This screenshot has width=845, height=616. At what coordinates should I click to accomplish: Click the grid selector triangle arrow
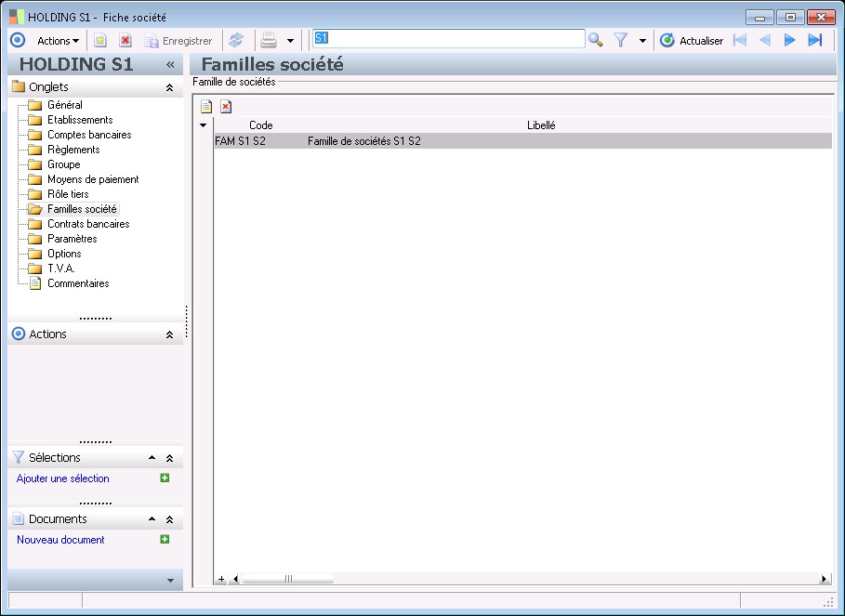tap(204, 125)
